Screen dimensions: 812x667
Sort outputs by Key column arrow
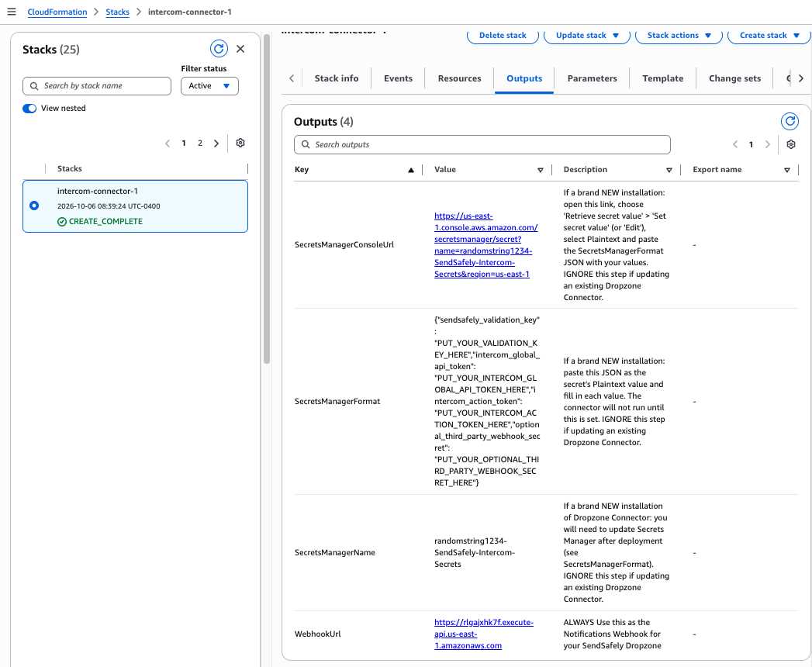pos(411,170)
